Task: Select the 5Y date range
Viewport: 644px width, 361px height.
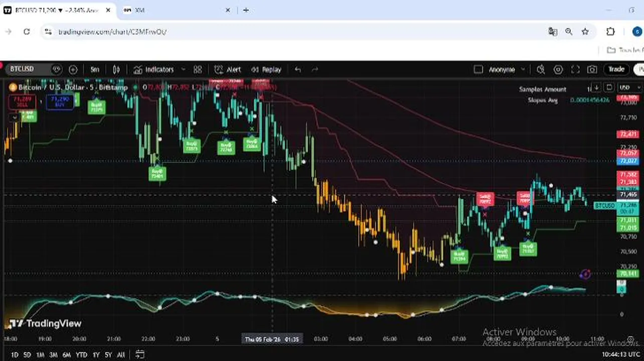Action: (x=108, y=355)
